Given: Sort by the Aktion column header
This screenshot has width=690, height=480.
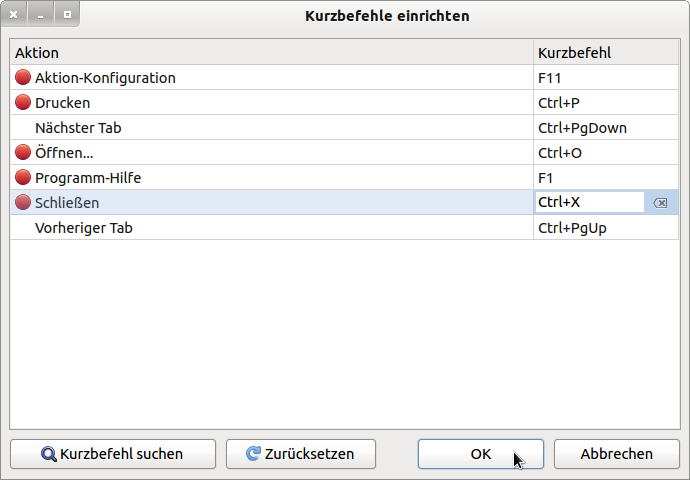Looking at the screenshot, I should tap(271, 52).
